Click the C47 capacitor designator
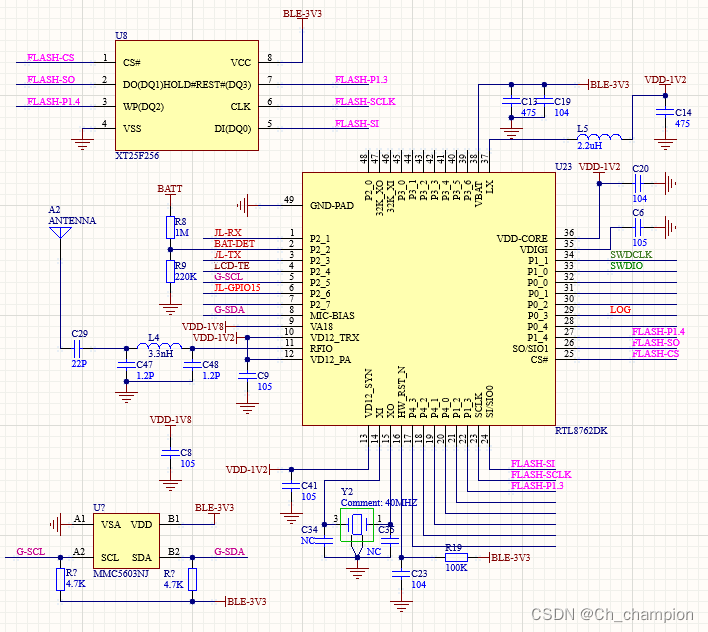The image size is (708, 632). point(144,364)
